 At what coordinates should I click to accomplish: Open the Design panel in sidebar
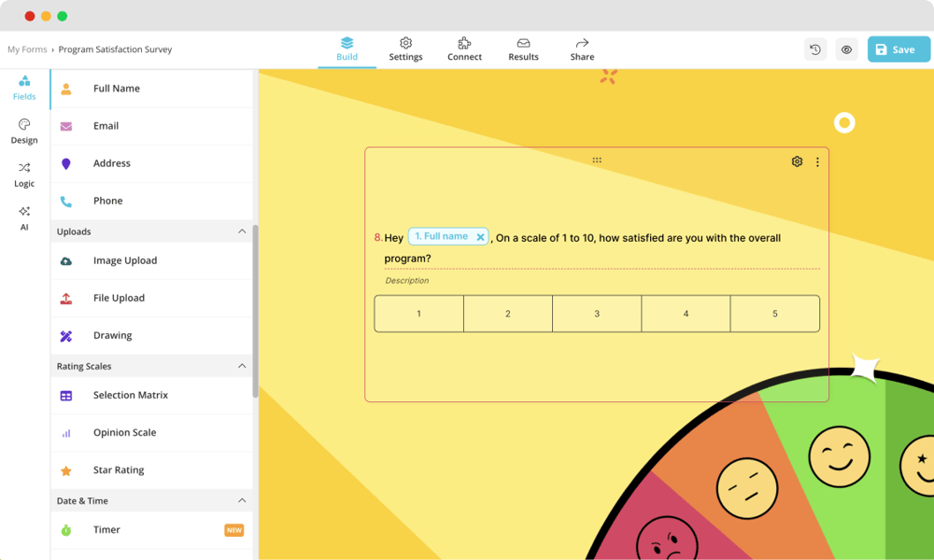24,131
